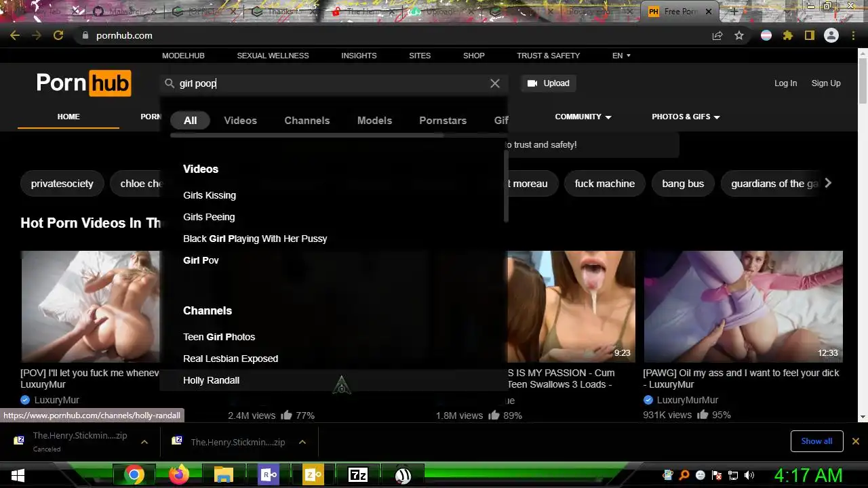
Task: Open options for the canceled zip download
Action: tap(144, 442)
